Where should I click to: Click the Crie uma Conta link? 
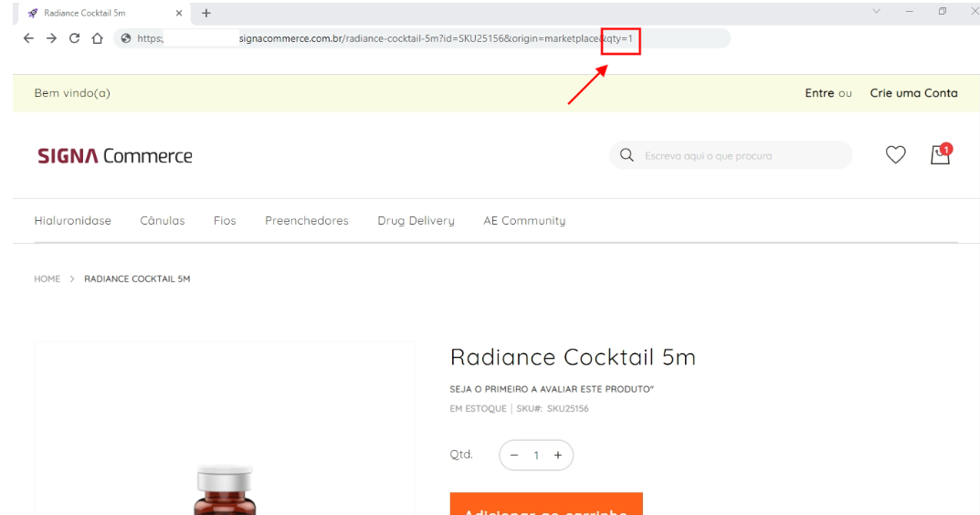(913, 93)
